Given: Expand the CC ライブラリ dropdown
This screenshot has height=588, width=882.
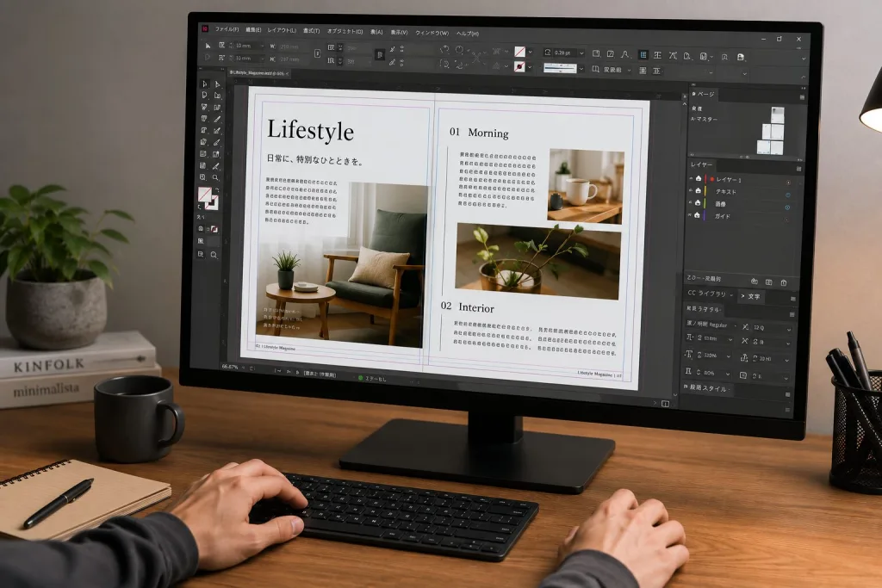Looking at the screenshot, I should pyautogui.click(x=731, y=295).
